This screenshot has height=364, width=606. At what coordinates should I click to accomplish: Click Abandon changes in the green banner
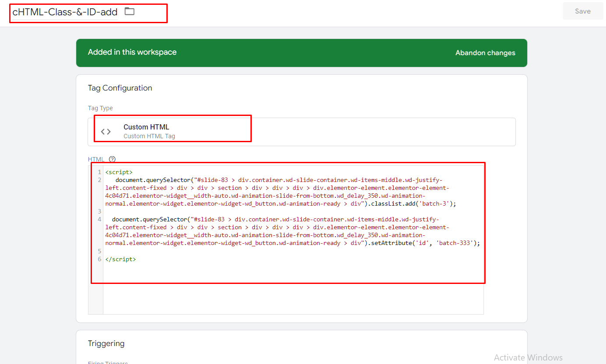[x=485, y=53]
